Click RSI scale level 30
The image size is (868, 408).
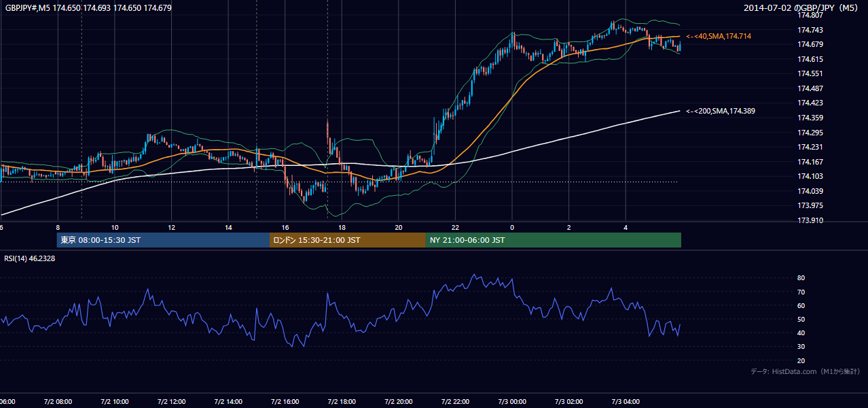[801, 347]
